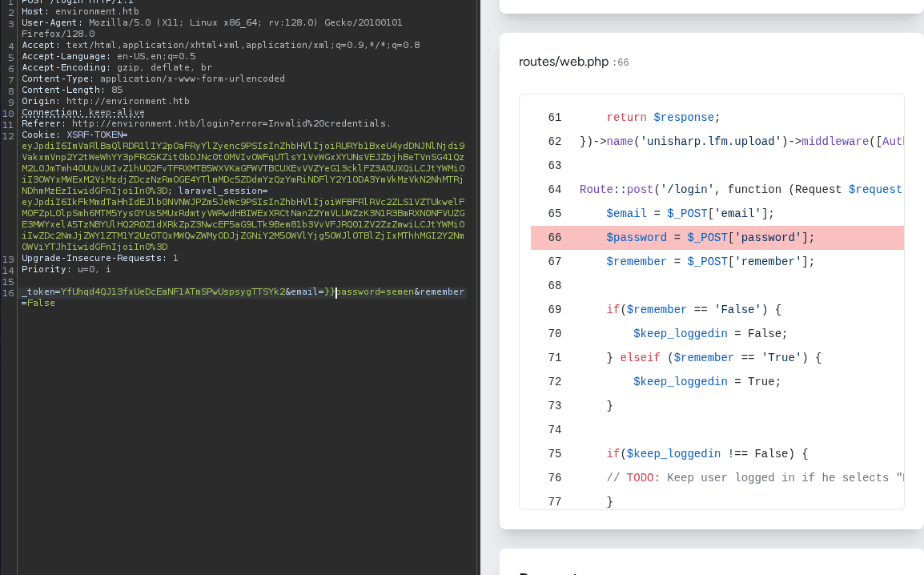Click the $keep_loggedin = True; line

[706, 382]
